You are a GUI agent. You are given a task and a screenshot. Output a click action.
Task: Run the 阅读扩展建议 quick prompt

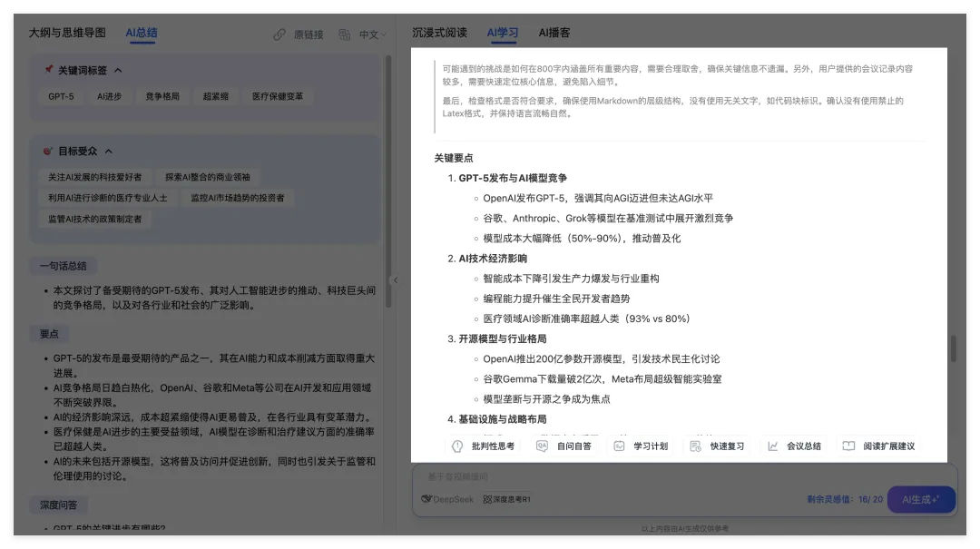point(878,446)
